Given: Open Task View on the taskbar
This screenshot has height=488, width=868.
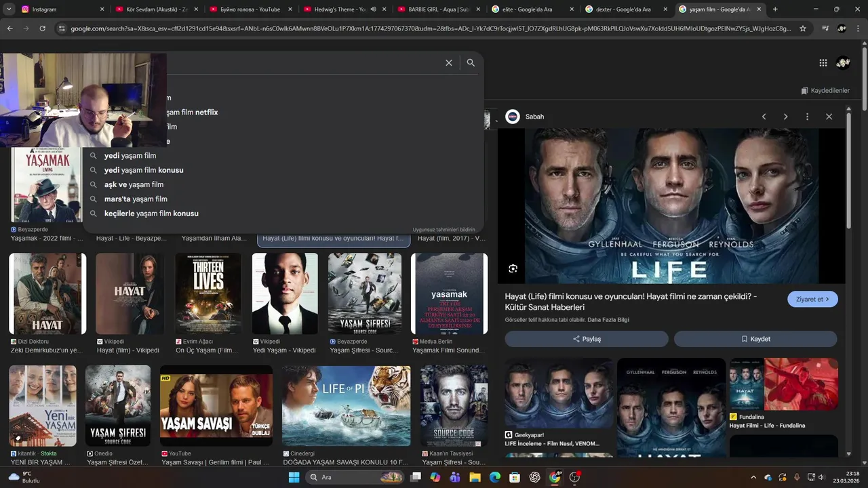Looking at the screenshot, I should click(416, 477).
